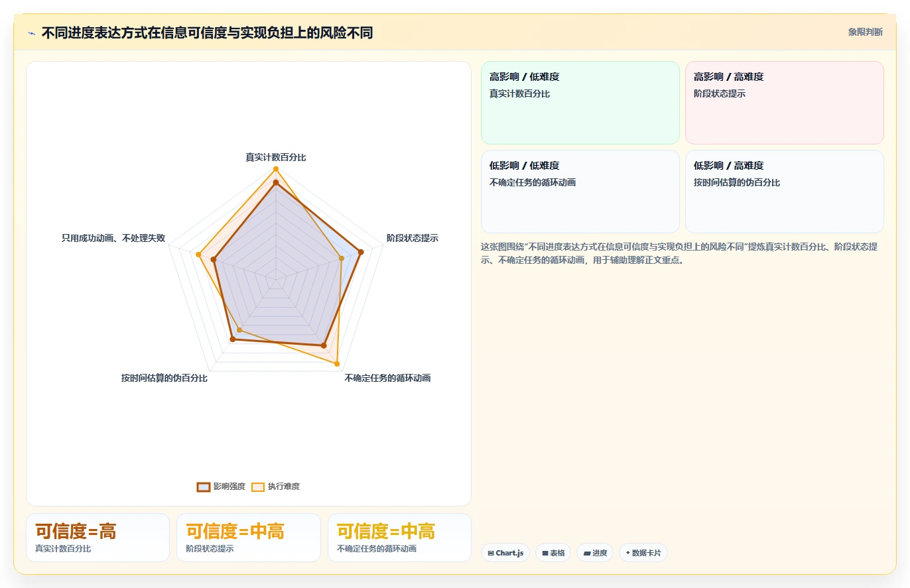This screenshot has height=588, width=910.
Task: Click the orange data point at 真实计数百分比 axis
Action: pos(276,169)
